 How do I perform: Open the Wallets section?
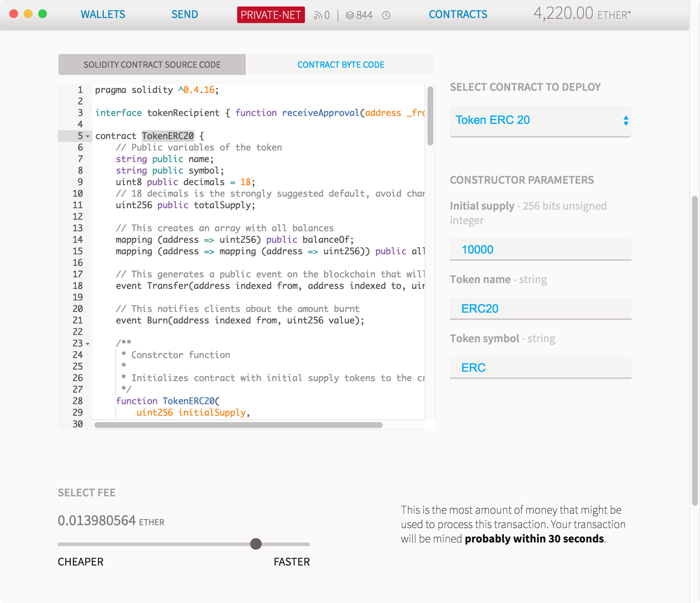[103, 14]
